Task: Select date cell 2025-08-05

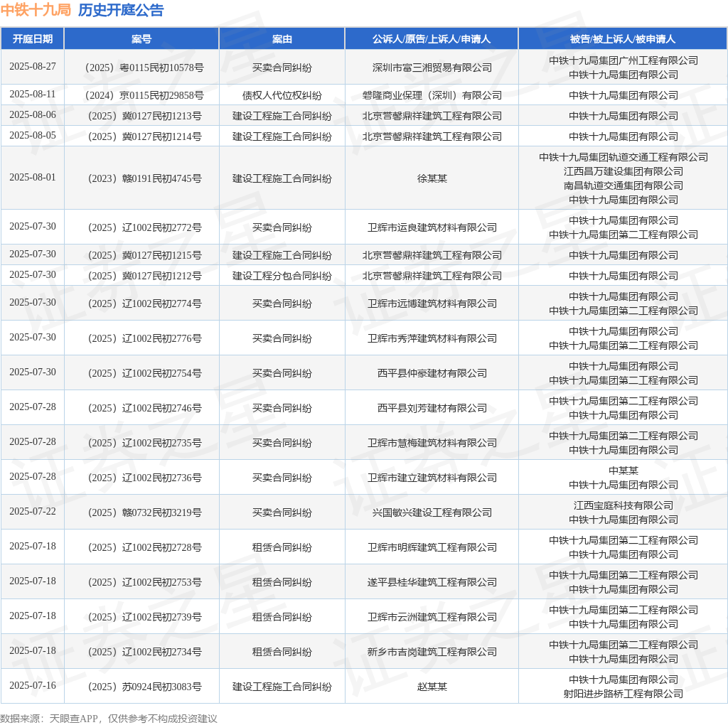Action: point(33,135)
